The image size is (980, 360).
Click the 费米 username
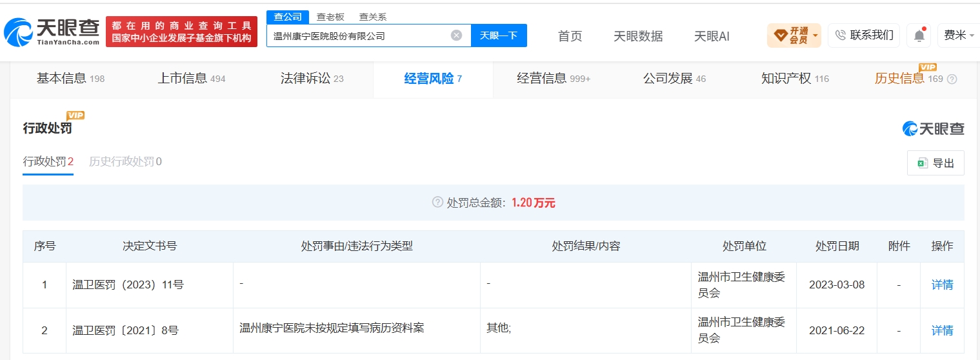coord(955,35)
